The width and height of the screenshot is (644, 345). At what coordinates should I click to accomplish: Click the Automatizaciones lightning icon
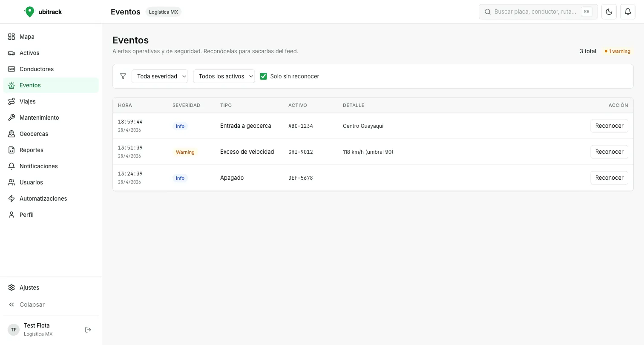point(11,198)
